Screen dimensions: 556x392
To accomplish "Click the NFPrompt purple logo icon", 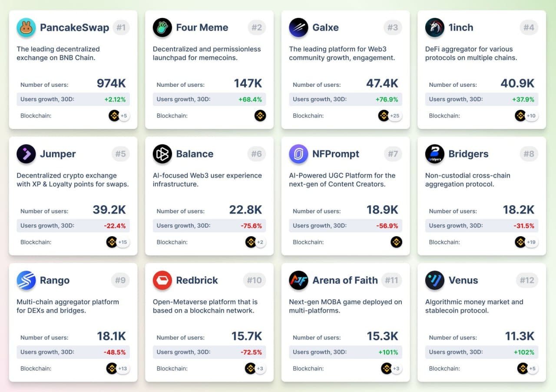I will point(298,154).
